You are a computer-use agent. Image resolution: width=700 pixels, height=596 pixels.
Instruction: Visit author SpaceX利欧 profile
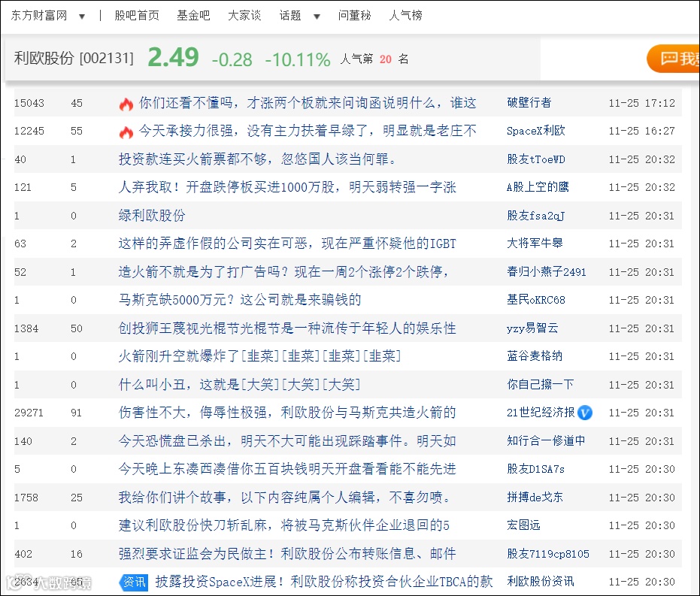coord(535,131)
